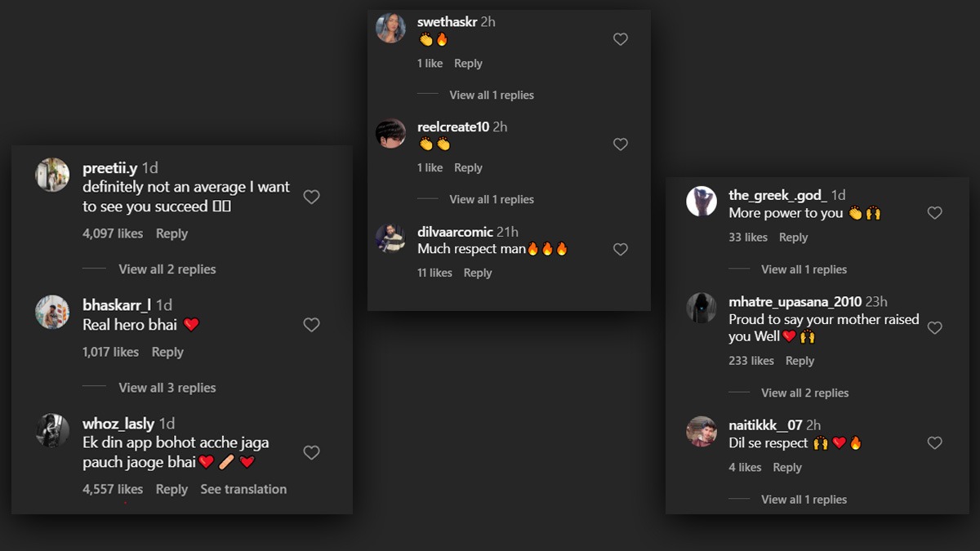Screen dimensions: 980x551
Task: Expand the reply under swethaskr's comment
Action: point(491,95)
